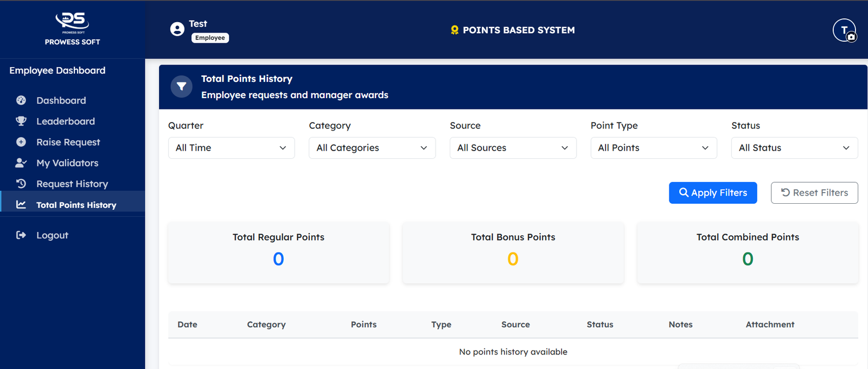This screenshot has height=369, width=868.
Task: Expand the All Sources dropdown
Action: (513, 148)
